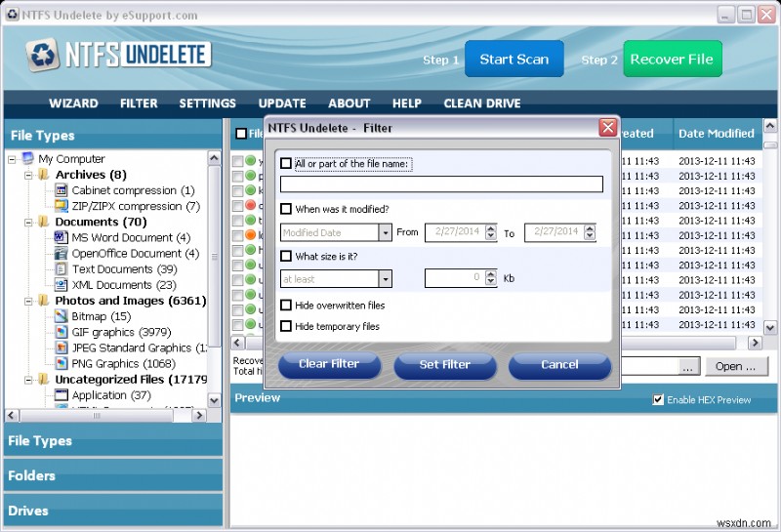The image size is (781, 532).
Task: Open the SETTINGS menu
Action: pos(207,103)
